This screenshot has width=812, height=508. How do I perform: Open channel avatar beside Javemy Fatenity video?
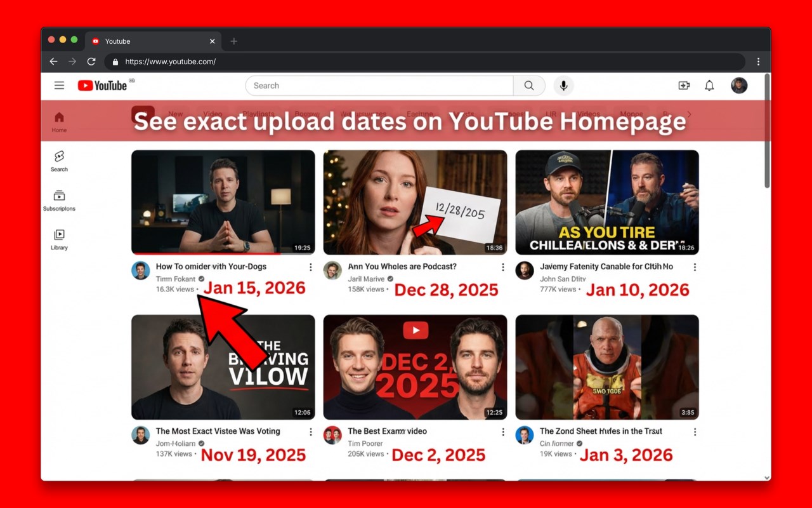(525, 271)
